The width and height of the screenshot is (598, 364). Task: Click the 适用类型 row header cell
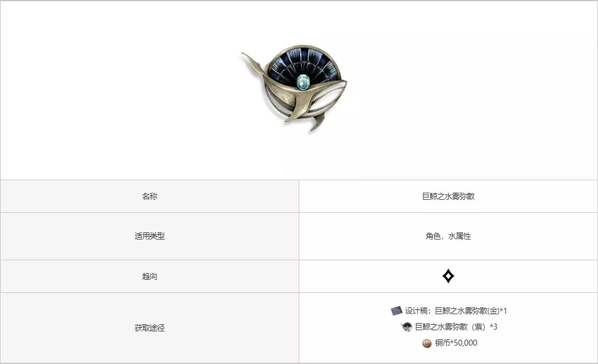(x=149, y=236)
